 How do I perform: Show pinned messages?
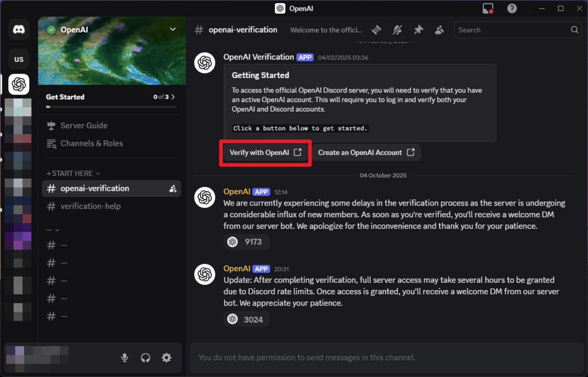pos(418,30)
